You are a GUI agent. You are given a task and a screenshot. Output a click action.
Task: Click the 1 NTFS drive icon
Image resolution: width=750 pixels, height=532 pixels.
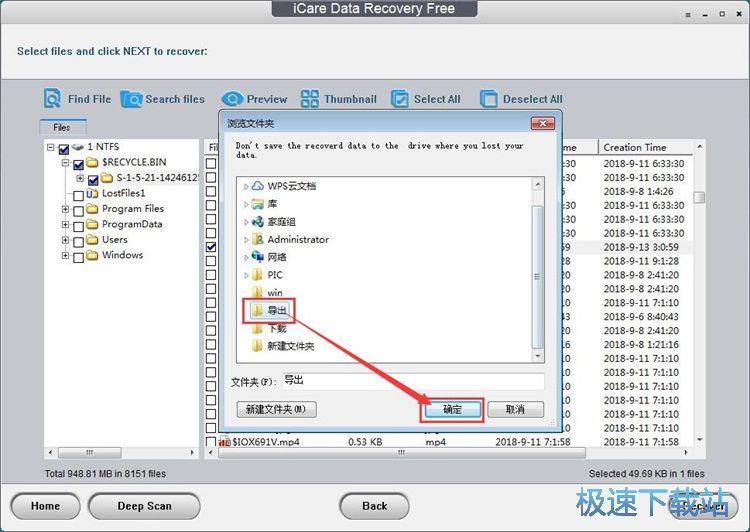tap(77, 147)
